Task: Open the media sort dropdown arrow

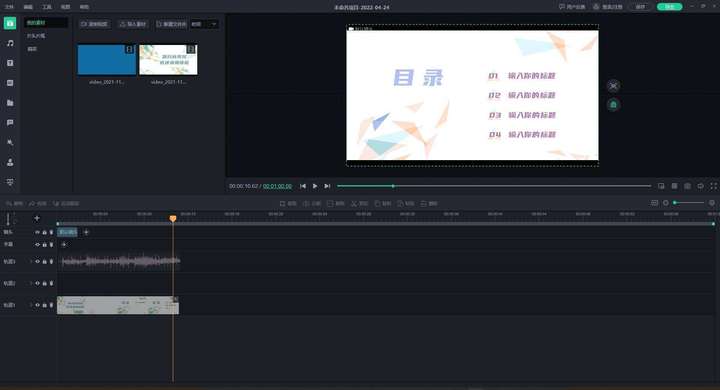Action: 214,24
